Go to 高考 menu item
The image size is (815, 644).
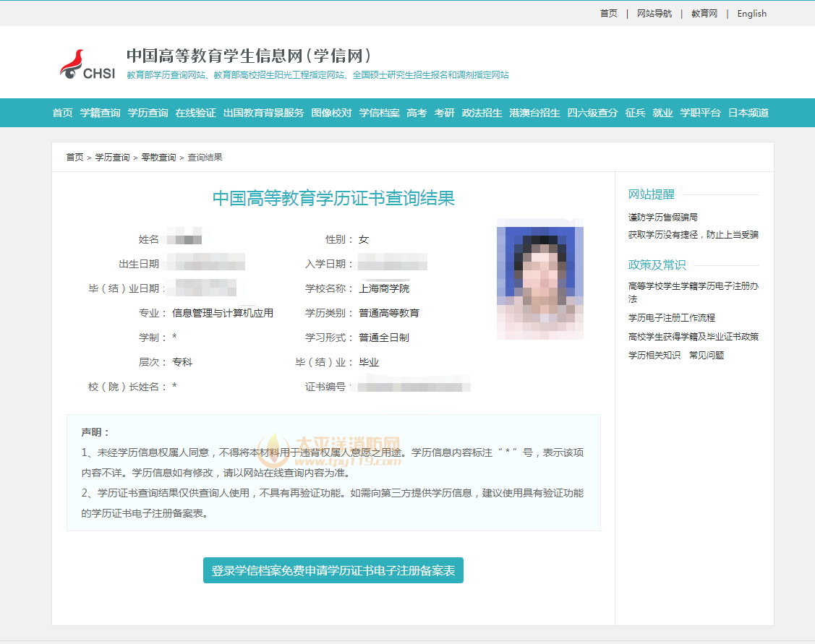click(x=417, y=113)
